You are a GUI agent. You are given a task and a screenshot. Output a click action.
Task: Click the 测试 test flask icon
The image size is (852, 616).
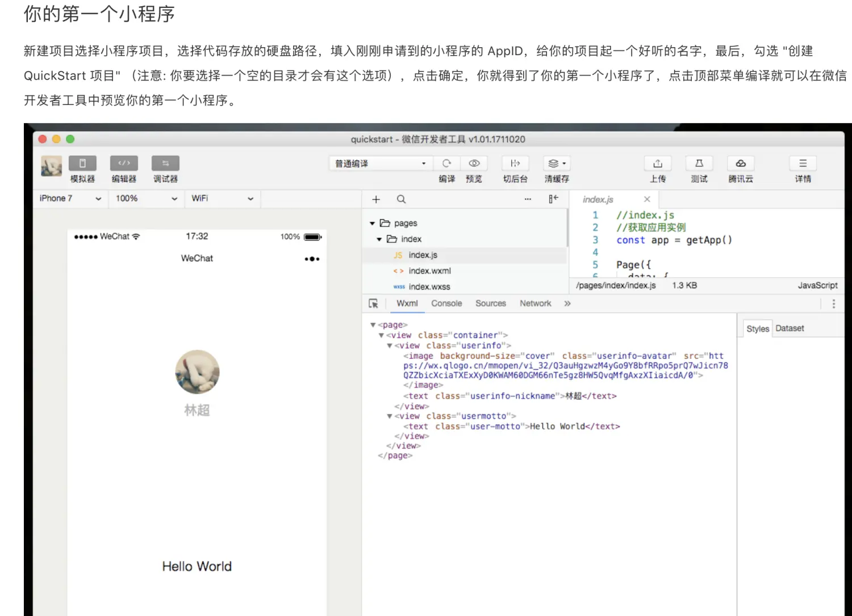pos(699,164)
